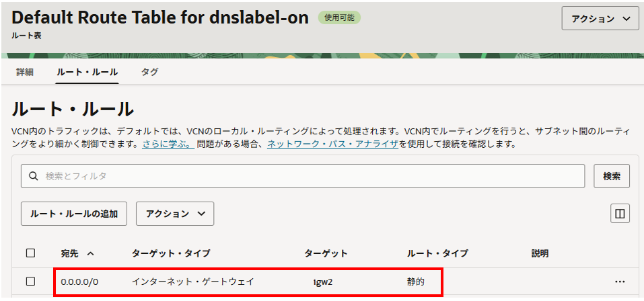Select the ルート・ルール tab
644x301 pixels.
87,72
